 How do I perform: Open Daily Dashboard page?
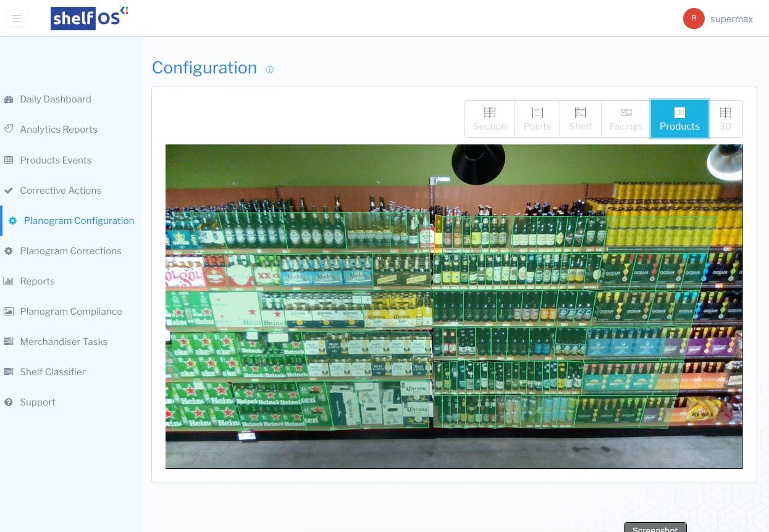pyautogui.click(x=56, y=99)
